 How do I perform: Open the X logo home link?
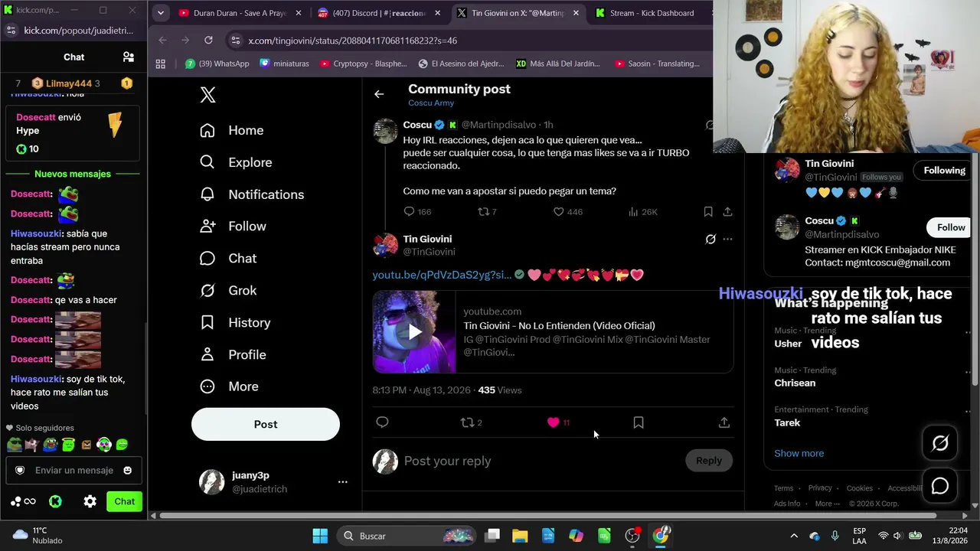tap(207, 94)
